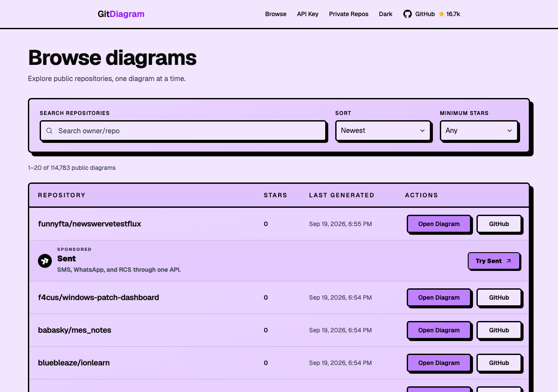
Task: Open Diagram for babasky/mes_notes
Action: point(439,330)
